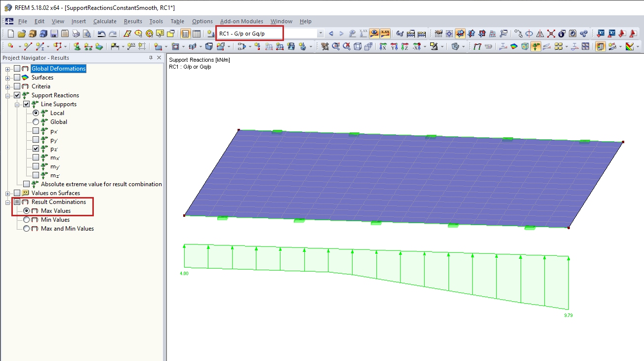Click the Support Reactions [kN/m] viewport title
This screenshot has width=644, height=361.
200,60
